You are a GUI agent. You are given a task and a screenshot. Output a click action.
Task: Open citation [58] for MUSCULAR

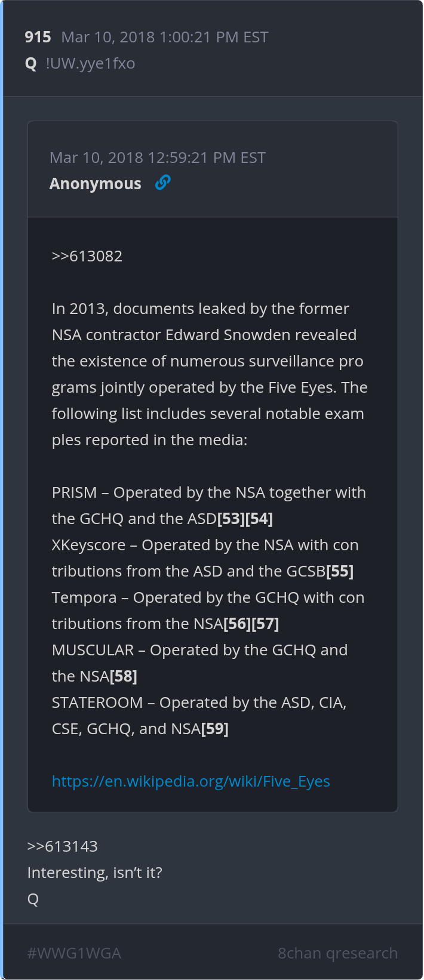coord(124,676)
